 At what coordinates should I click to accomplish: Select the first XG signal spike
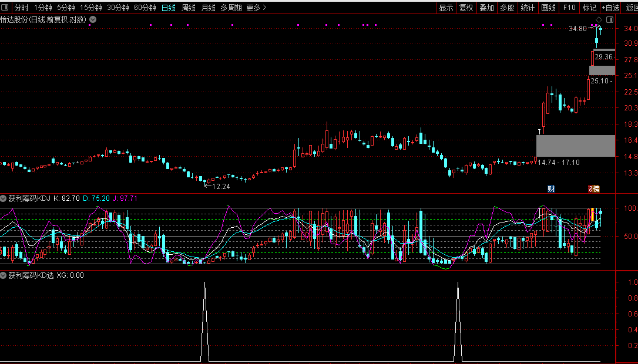point(204,321)
